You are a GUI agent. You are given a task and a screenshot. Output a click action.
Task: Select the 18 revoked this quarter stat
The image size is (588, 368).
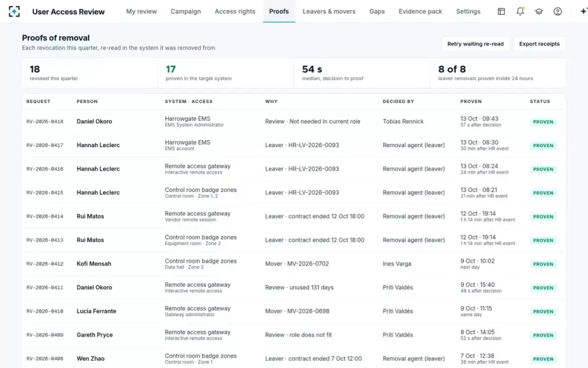pyautogui.click(x=90, y=73)
